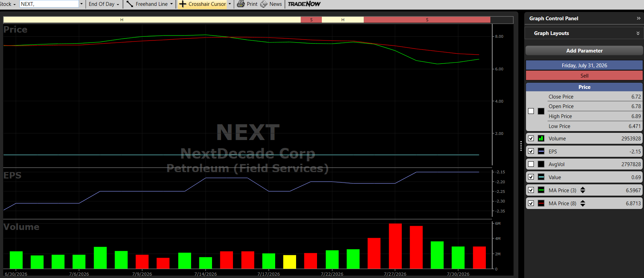Click the MA Price (3) value 6.5967

633,190
